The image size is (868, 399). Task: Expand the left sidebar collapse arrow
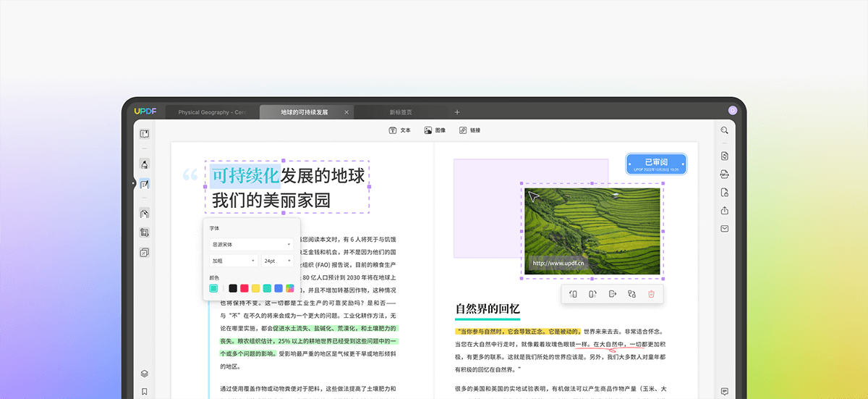pos(133,184)
